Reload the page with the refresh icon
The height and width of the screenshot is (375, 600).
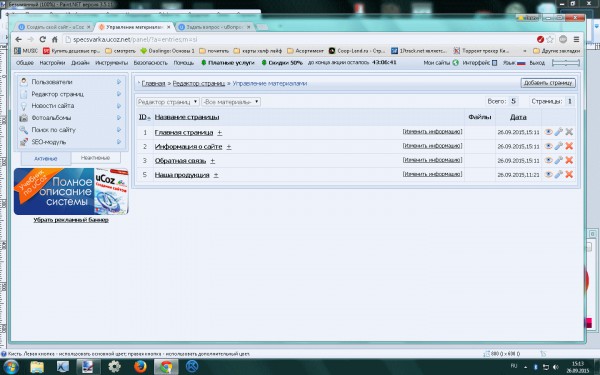coord(42,39)
